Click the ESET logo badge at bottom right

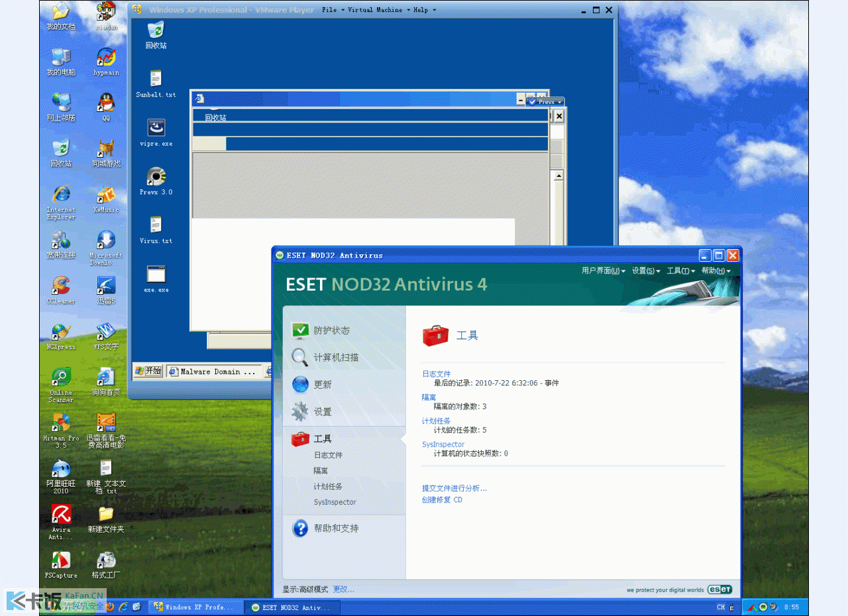719,590
